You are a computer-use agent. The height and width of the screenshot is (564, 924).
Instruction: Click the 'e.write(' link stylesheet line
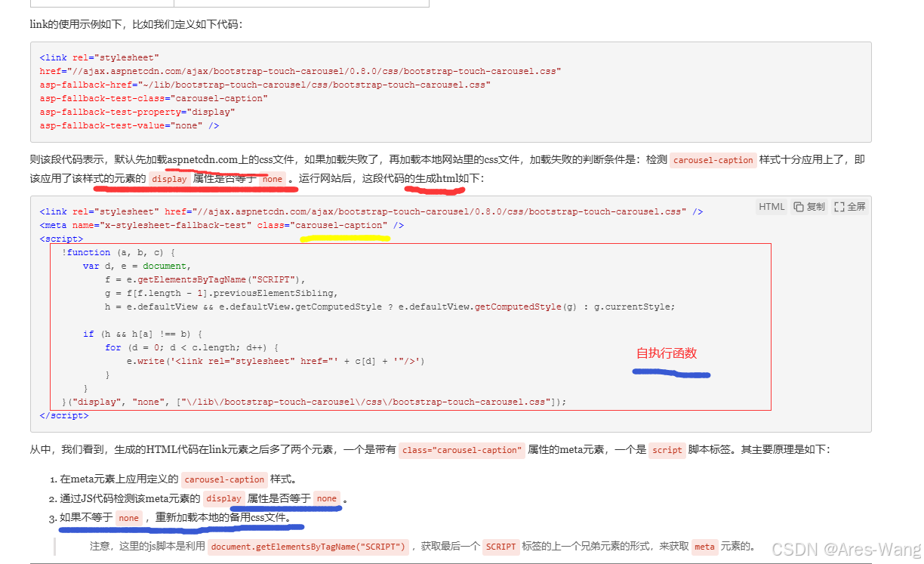(x=276, y=361)
